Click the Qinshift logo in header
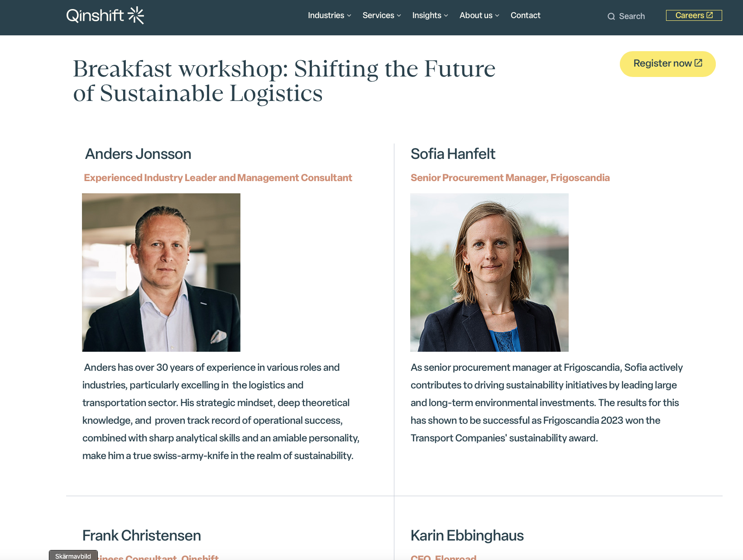This screenshot has height=560, width=743. [x=105, y=15]
